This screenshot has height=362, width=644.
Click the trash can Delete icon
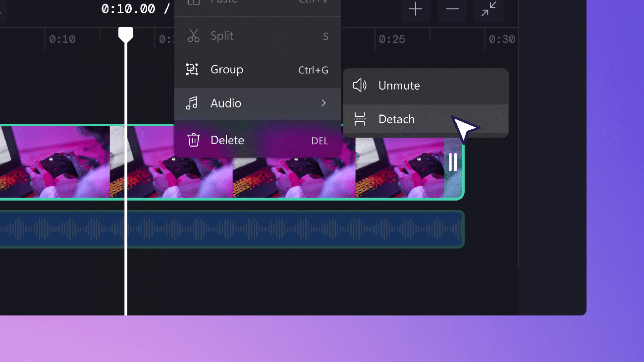[193, 140]
